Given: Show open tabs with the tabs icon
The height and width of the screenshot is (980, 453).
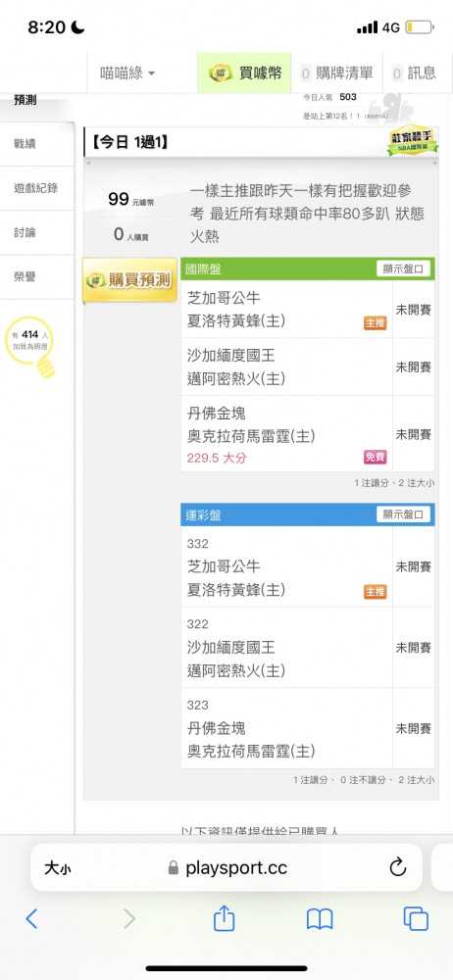Looking at the screenshot, I should point(416,918).
